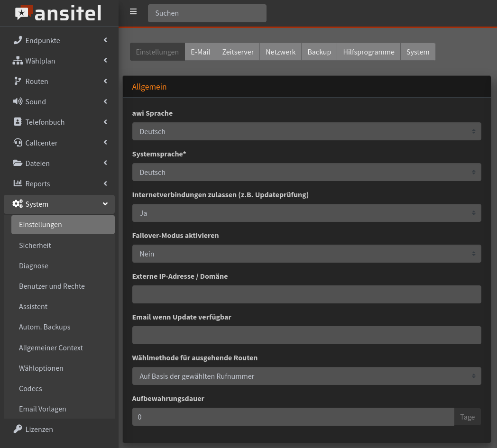Expand the Dateien sidebar section
The height and width of the screenshot is (448, 497).
coord(59,163)
